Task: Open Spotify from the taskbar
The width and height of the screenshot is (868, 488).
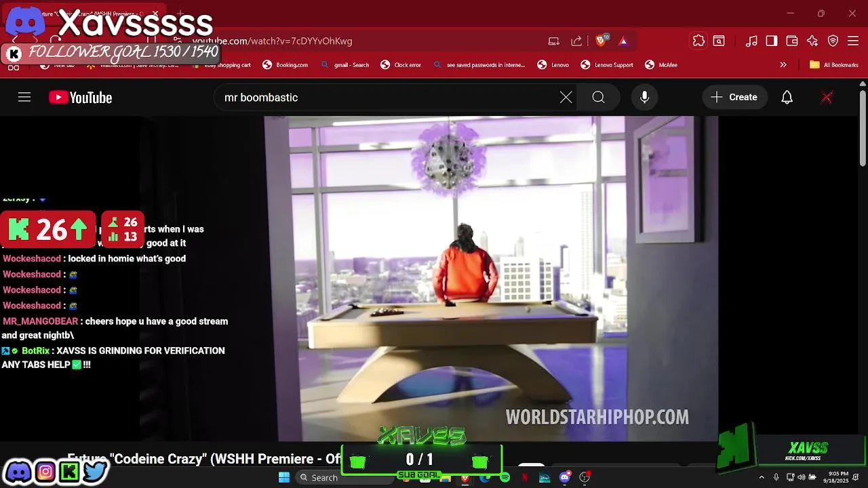Action: (505, 478)
